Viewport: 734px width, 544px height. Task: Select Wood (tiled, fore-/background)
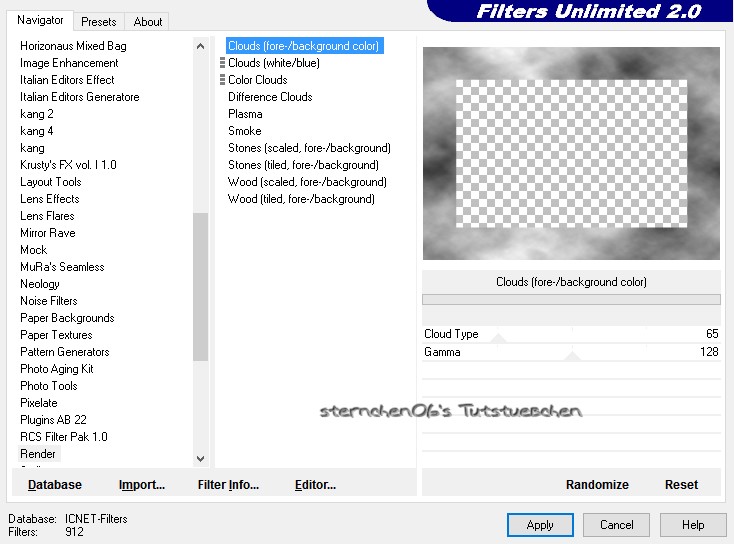301,199
